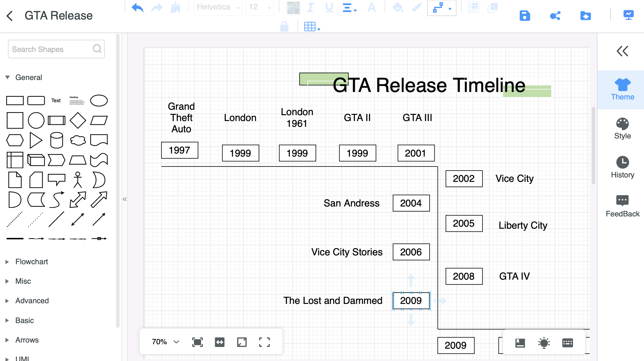The width and height of the screenshot is (644, 361).
Task: Toggle the lock on the selection
Action: [284, 26]
